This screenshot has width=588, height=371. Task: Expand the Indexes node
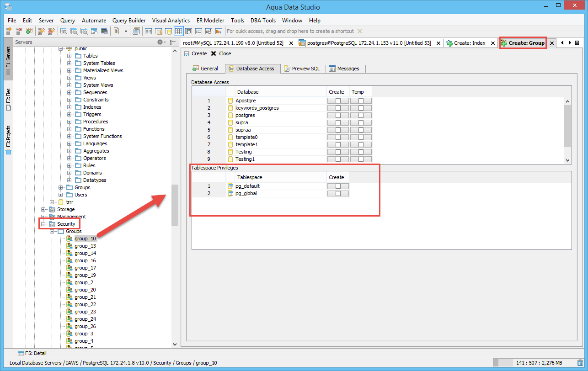click(x=69, y=107)
